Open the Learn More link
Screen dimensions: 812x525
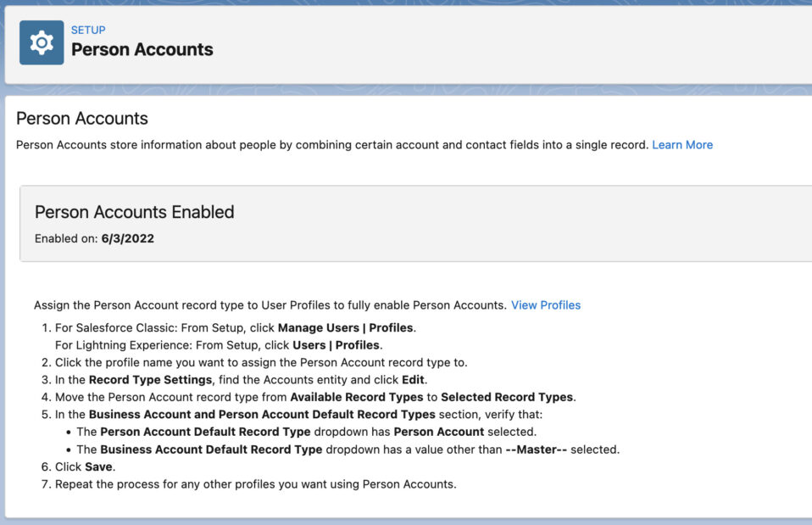pos(682,144)
